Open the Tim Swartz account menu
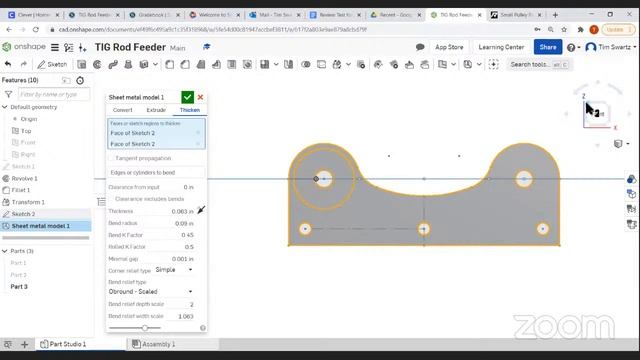Viewport: 640px width, 360px height. [611, 47]
